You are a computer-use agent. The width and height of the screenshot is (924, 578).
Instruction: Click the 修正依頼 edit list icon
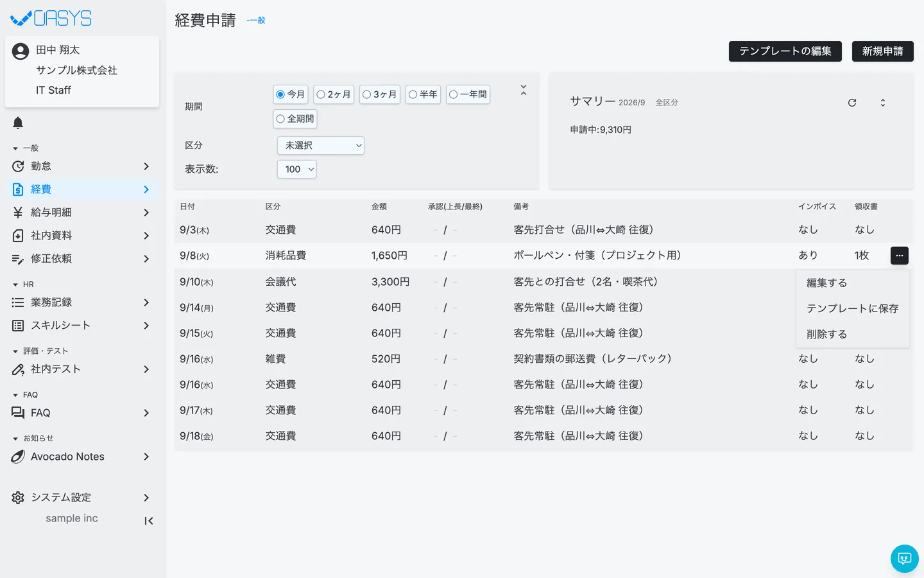tap(18, 259)
